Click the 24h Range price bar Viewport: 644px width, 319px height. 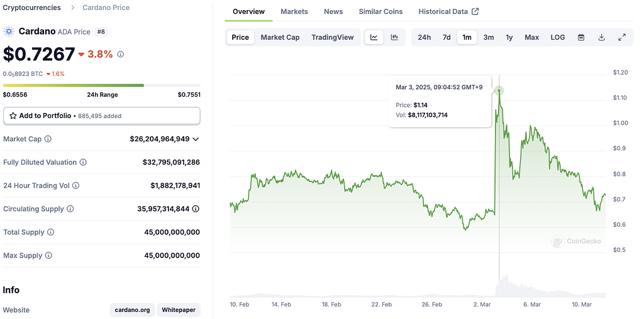pos(102,85)
